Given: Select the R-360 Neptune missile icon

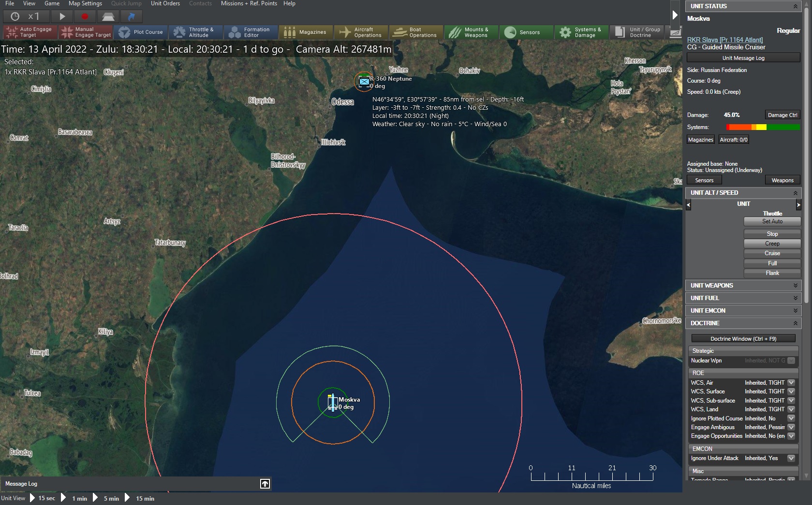Looking at the screenshot, I should 364,82.
